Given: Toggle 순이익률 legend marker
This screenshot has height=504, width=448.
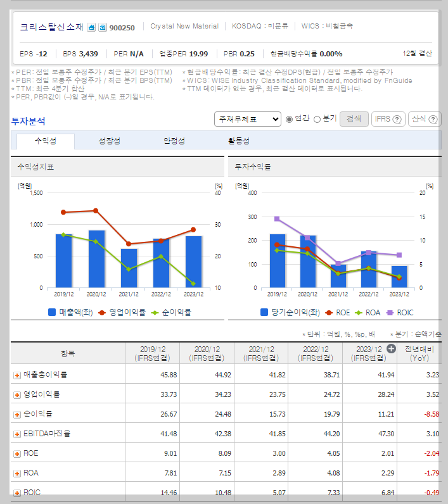Looking at the screenshot, I should pos(155,312).
